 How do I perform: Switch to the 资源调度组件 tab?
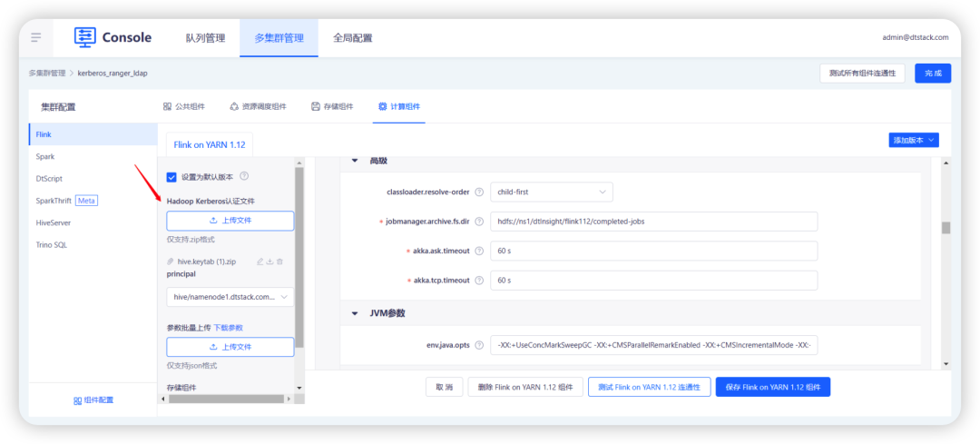pyautogui.click(x=258, y=106)
